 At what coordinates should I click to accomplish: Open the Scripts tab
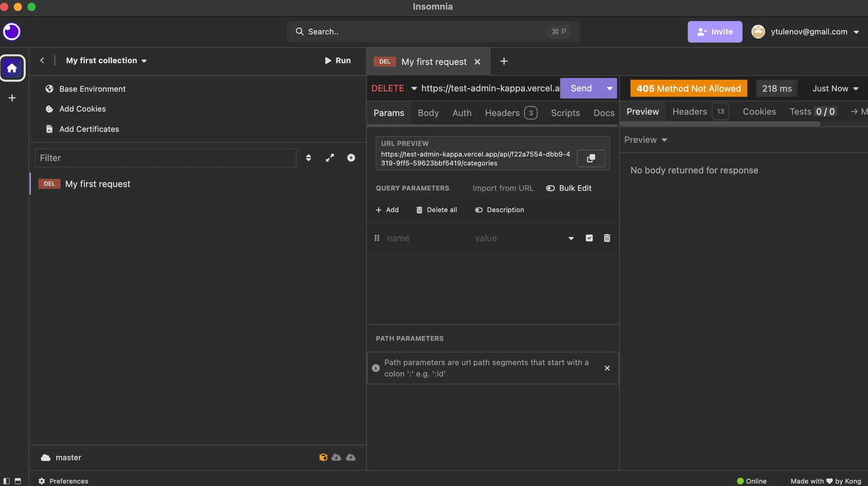565,113
